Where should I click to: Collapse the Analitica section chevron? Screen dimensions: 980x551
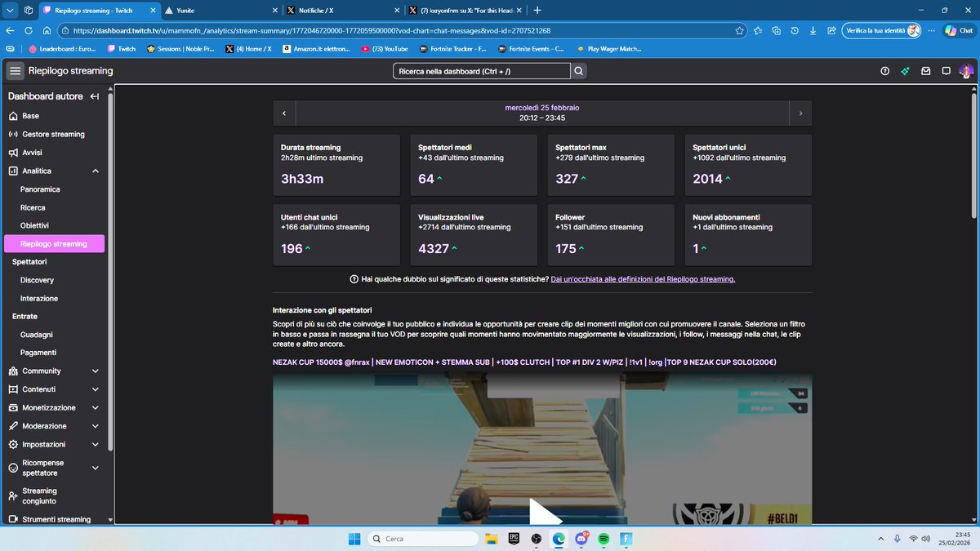[x=95, y=171]
